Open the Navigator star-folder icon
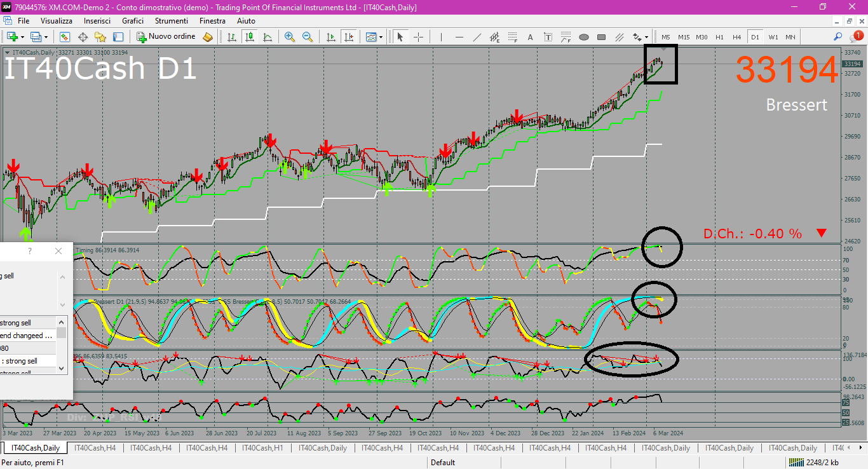Image resolution: width=868 pixels, height=469 pixels. (100, 37)
